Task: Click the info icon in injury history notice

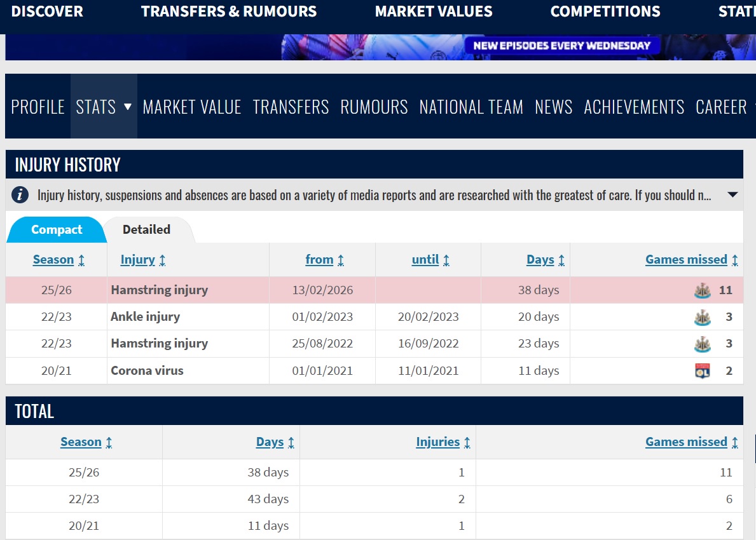Action: [x=20, y=195]
